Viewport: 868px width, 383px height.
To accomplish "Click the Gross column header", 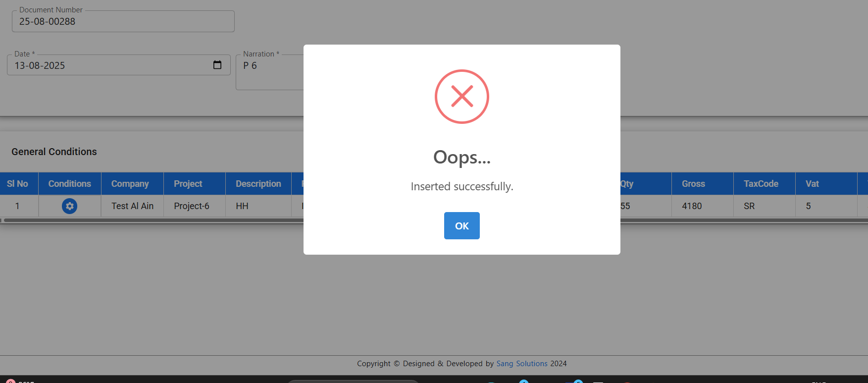I will (x=693, y=184).
